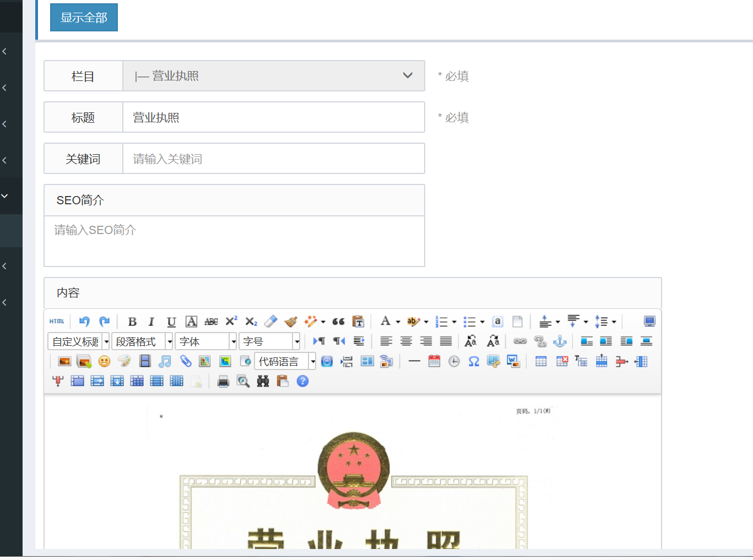
Task: Focus the 关键词 input field
Action: point(274,159)
